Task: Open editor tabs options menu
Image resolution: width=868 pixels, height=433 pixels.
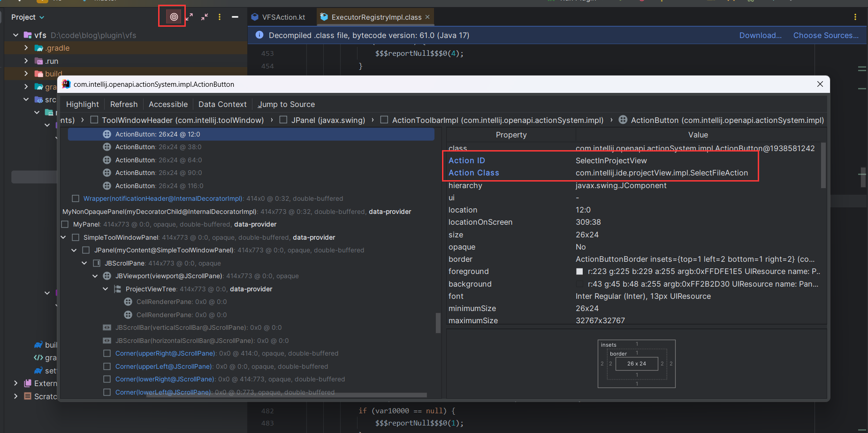Action: click(855, 17)
